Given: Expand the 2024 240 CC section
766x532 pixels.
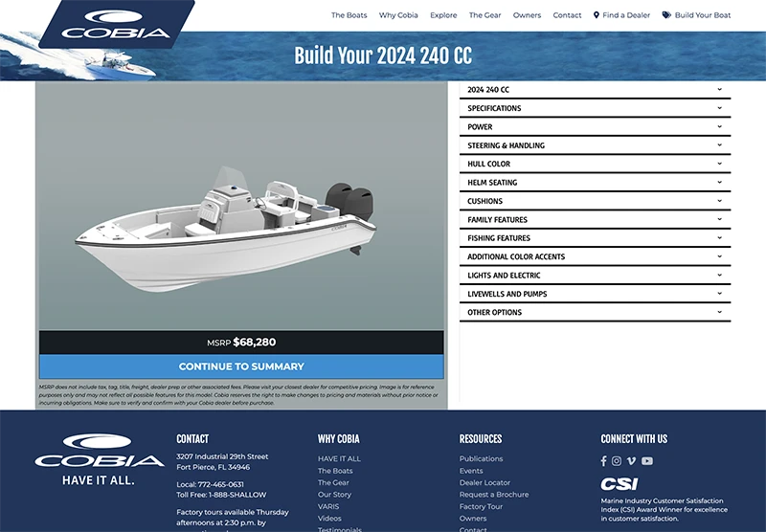Looking at the screenshot, I should [x=595, y=90].
